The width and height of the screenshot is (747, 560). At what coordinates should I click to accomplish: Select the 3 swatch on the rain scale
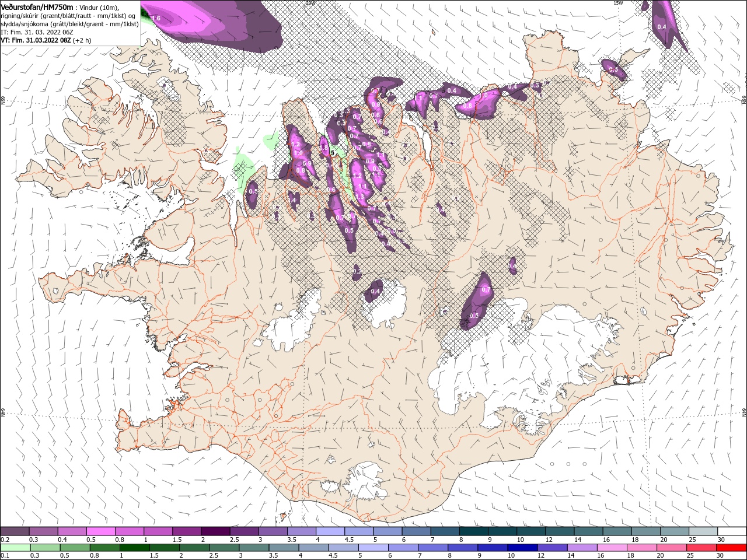pyautogui.click(x=254, y=548)
